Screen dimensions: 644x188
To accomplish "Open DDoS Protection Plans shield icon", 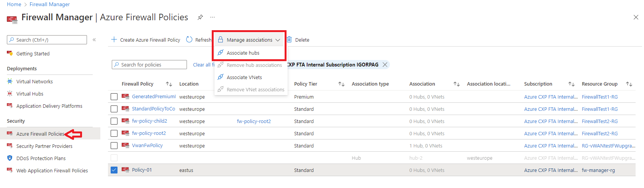I will point(10,158).
